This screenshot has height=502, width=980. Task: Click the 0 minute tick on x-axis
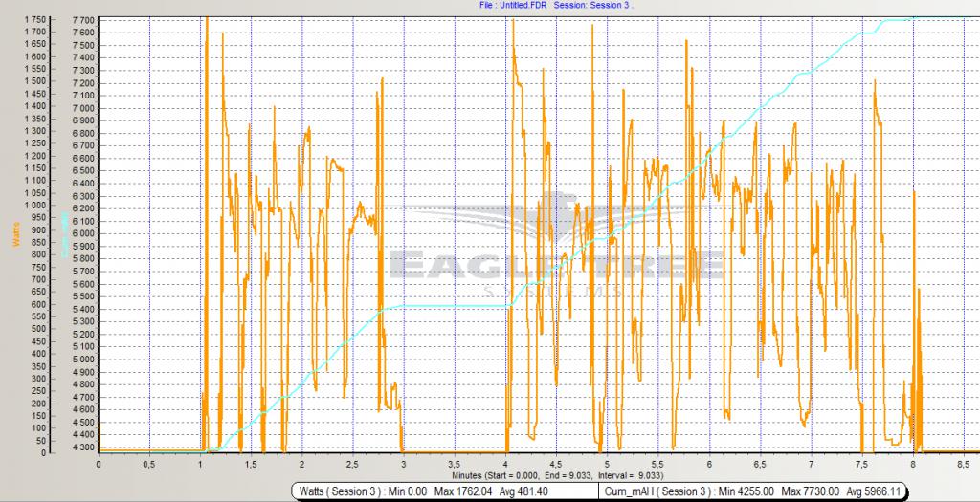[x=99, y=464]
